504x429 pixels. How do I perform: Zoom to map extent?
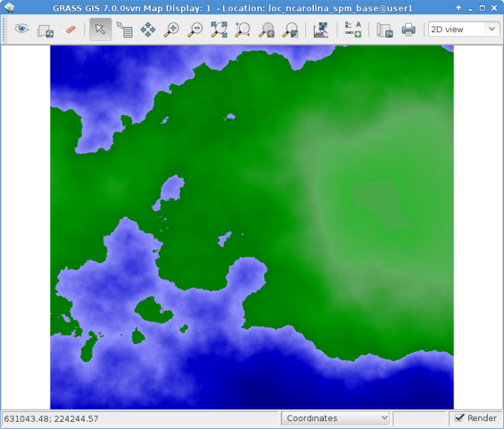[219, 29]
